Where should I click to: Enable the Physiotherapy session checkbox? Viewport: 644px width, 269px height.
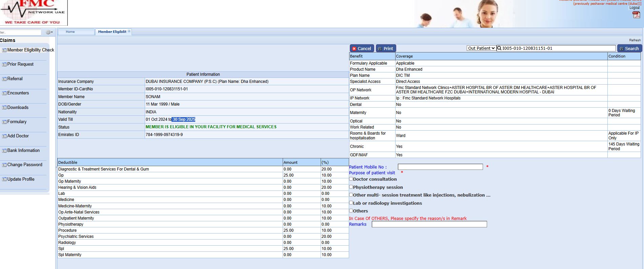(x=351, y=187)
